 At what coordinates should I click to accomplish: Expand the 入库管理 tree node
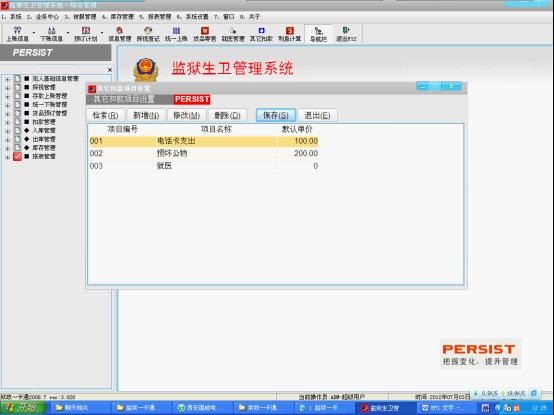tap(7, 131)
